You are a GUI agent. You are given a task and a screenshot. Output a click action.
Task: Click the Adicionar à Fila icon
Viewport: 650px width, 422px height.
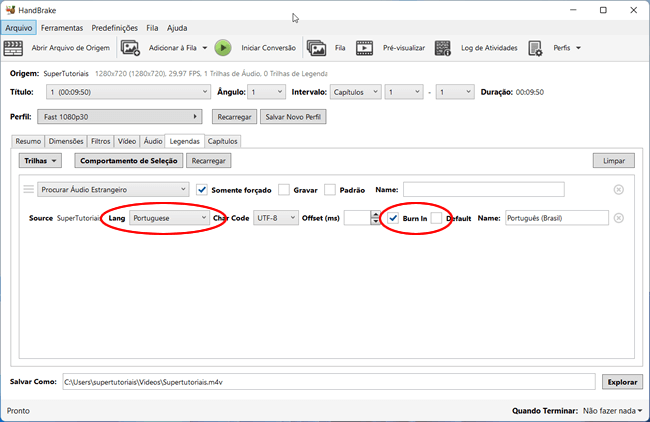(131, 47)
